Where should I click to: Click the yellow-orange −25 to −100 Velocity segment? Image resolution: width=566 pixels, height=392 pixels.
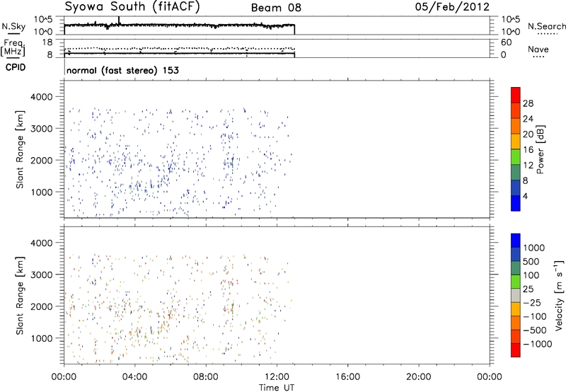516,309
